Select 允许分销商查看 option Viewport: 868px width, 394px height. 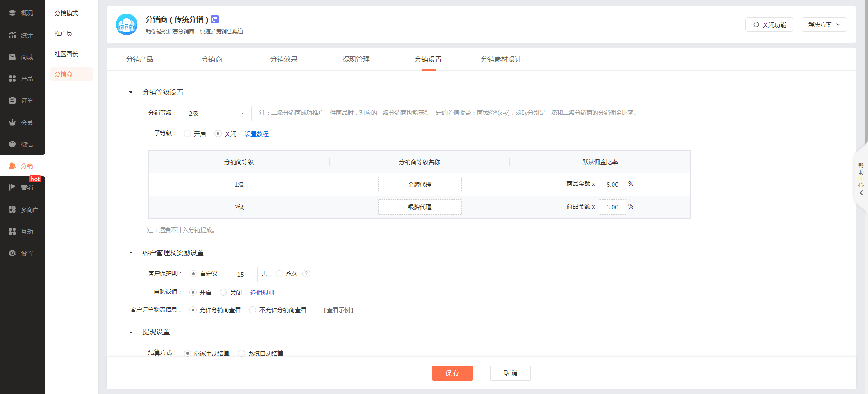(x=193, y=310)
